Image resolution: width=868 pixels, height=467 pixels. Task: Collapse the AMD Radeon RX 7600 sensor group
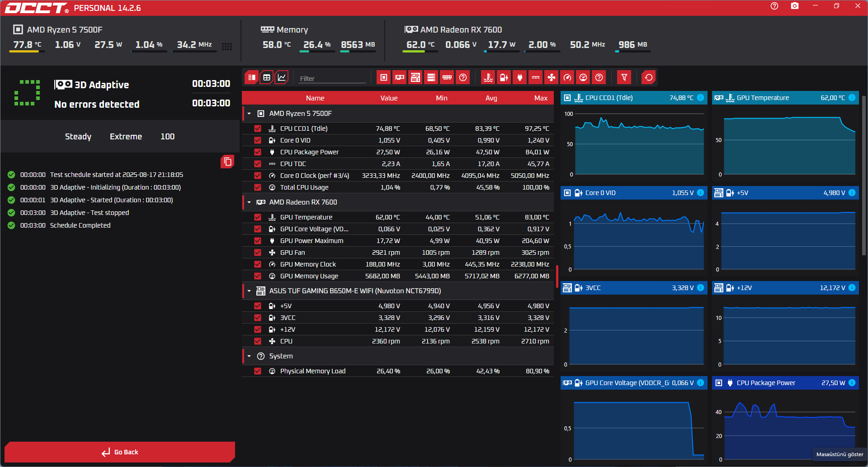249,202
